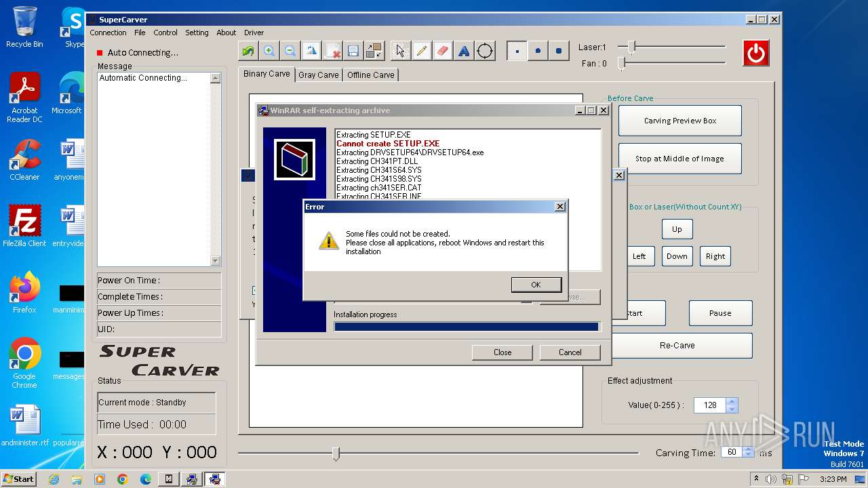Open Google Chrome desktop icon

point(24,363)
